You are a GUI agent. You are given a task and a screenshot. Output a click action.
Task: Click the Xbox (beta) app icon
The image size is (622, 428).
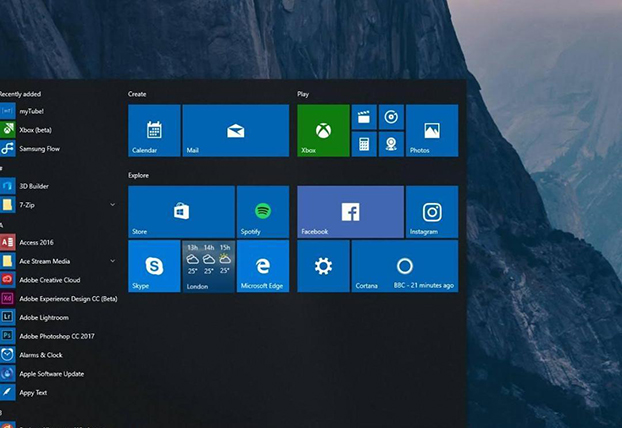pos(8,130)
